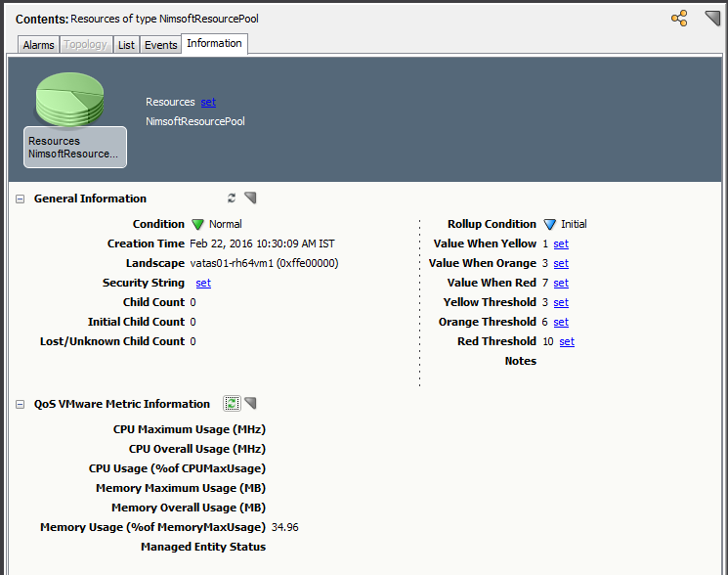Refresh the General Information section
This screenshot has width=728, height=575.
tap(232, 199)
